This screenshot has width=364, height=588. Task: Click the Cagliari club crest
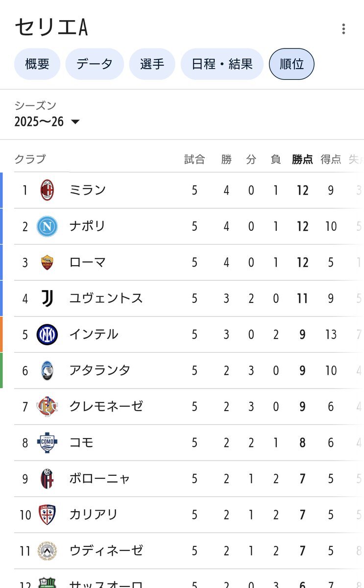47,514
